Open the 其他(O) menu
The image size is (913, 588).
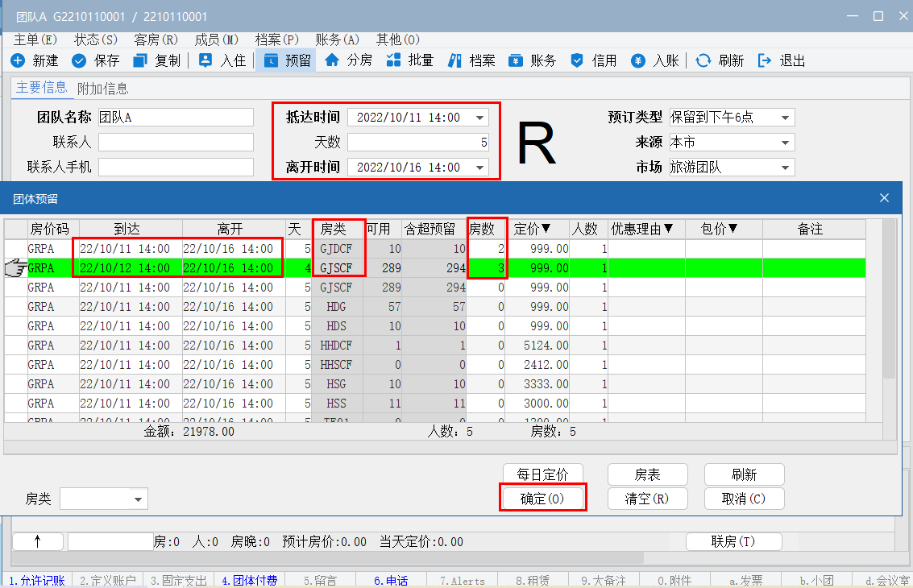[398, 39]
